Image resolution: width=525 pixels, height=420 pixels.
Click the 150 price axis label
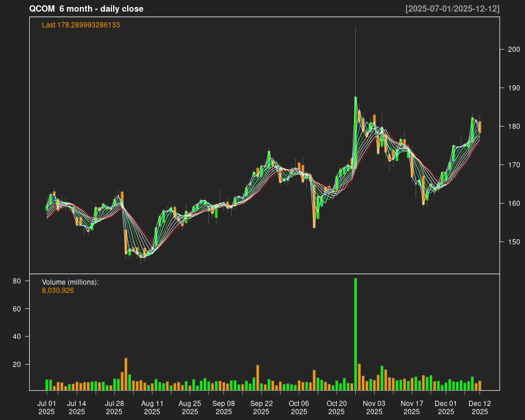(513, 242)
